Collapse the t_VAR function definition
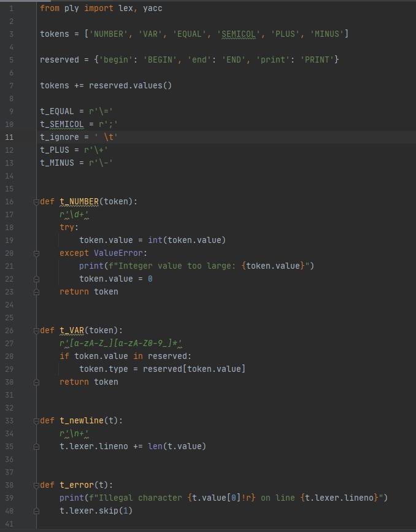This screenshot has height=532, width=416. 36,331
